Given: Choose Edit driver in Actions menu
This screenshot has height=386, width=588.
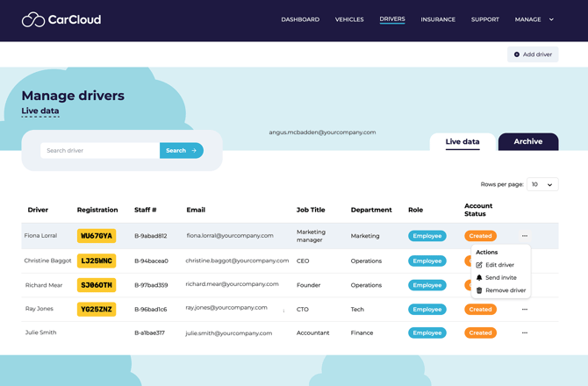Looking at the screenshot, I should (x=499, y=265).
